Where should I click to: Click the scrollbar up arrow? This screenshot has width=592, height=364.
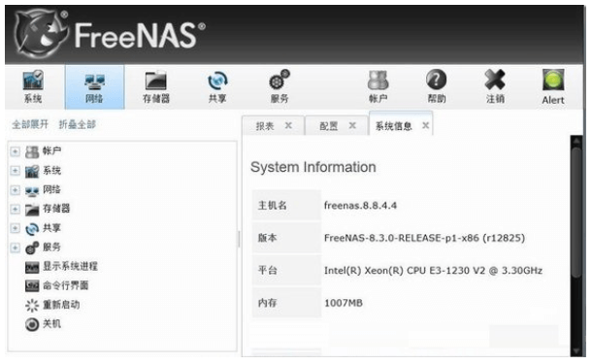(576, 141)
